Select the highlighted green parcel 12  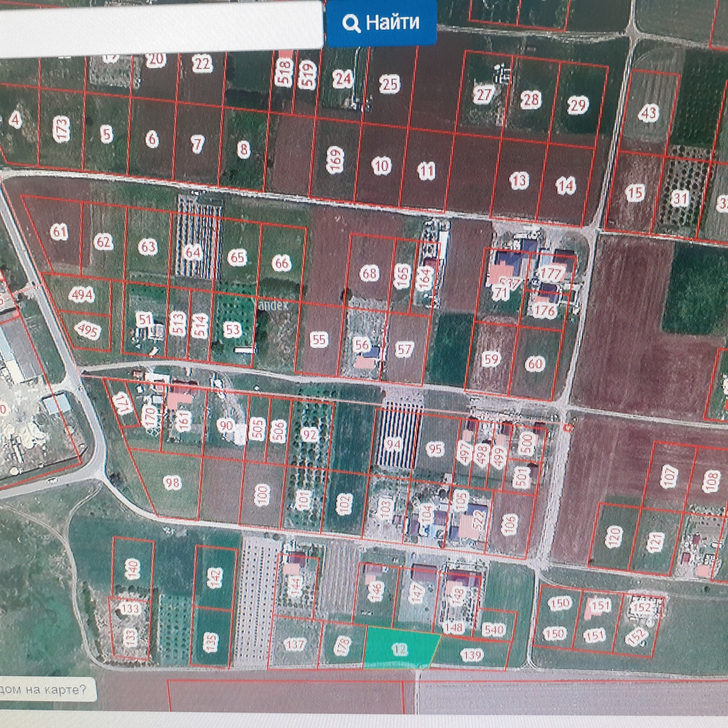pos(400,649)
